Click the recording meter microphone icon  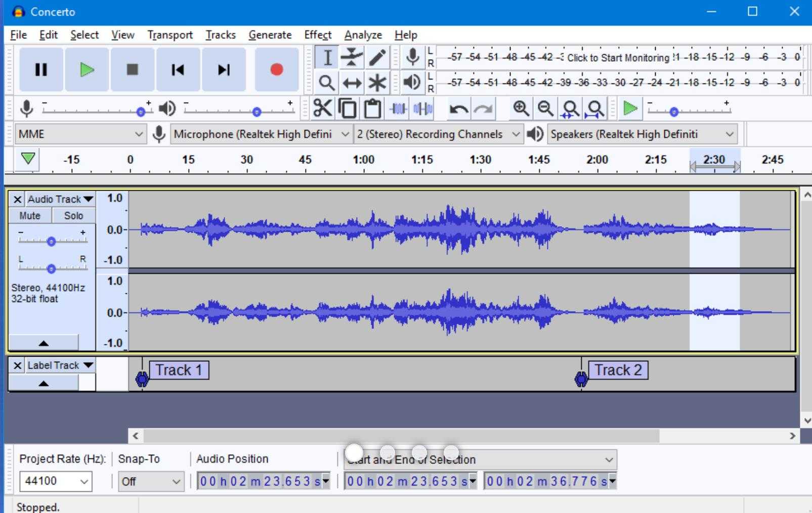click(x=413, y=57)
